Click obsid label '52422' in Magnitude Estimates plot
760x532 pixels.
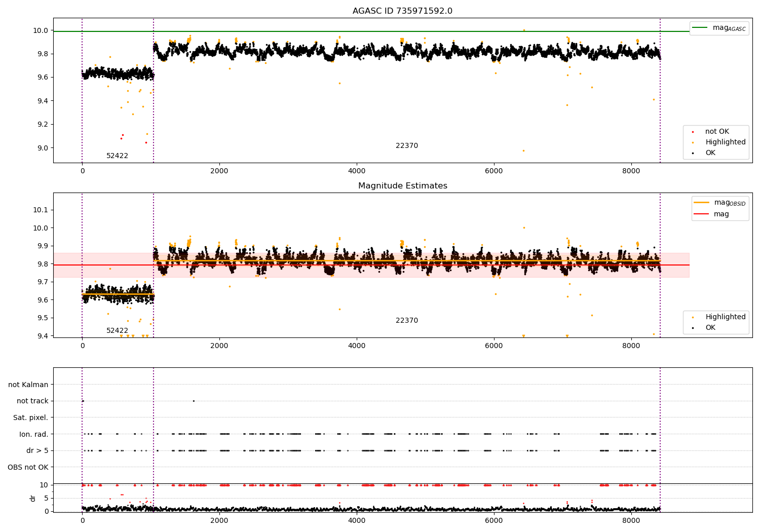pos(117,331)
